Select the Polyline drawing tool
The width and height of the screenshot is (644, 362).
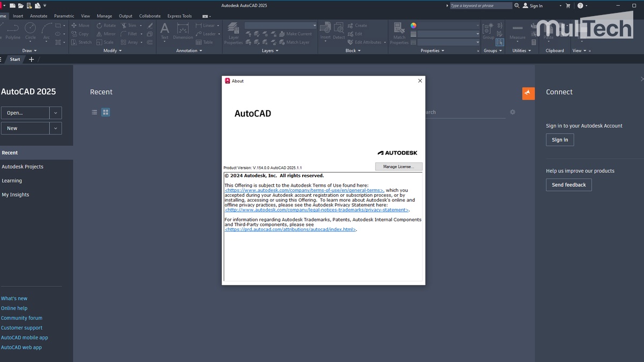click(12, 33)
